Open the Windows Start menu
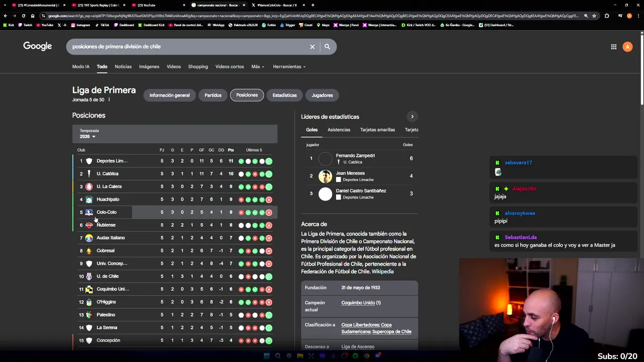This screenshot has height=362, width=644. click(x=267, y=356)
